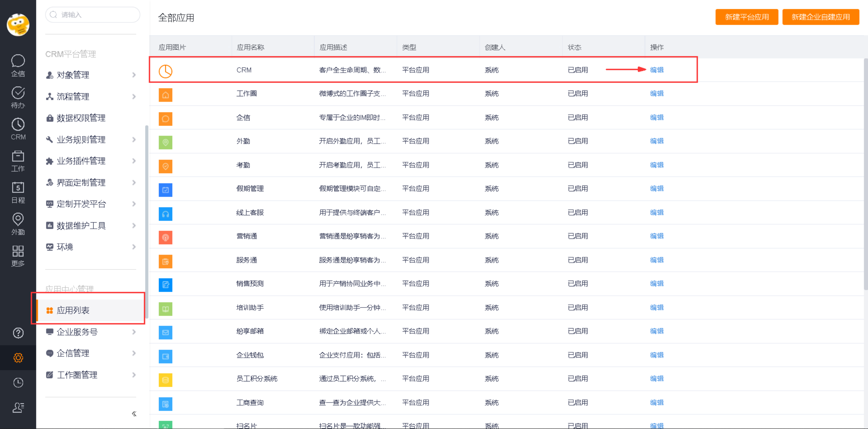Click the 企业钱包 app icon

click(x=165, y=356)
